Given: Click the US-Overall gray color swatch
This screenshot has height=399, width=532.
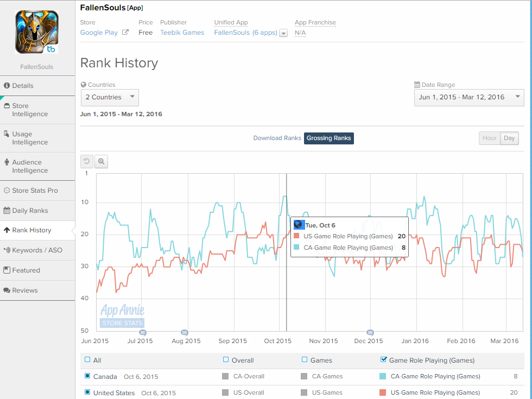Looking at the screenshot, I should pos(225,392).
